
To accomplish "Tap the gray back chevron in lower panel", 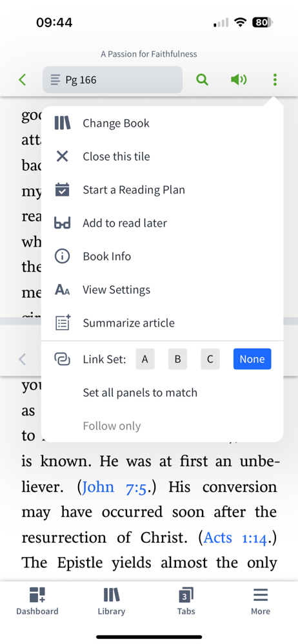I will (x=22, y=359).
